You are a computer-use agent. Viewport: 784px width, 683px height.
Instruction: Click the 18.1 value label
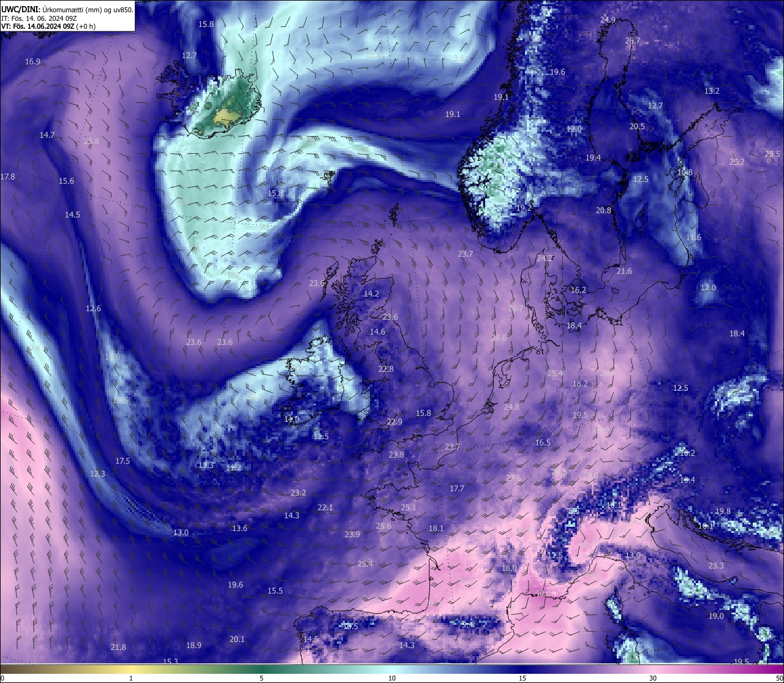pos(436,528)
